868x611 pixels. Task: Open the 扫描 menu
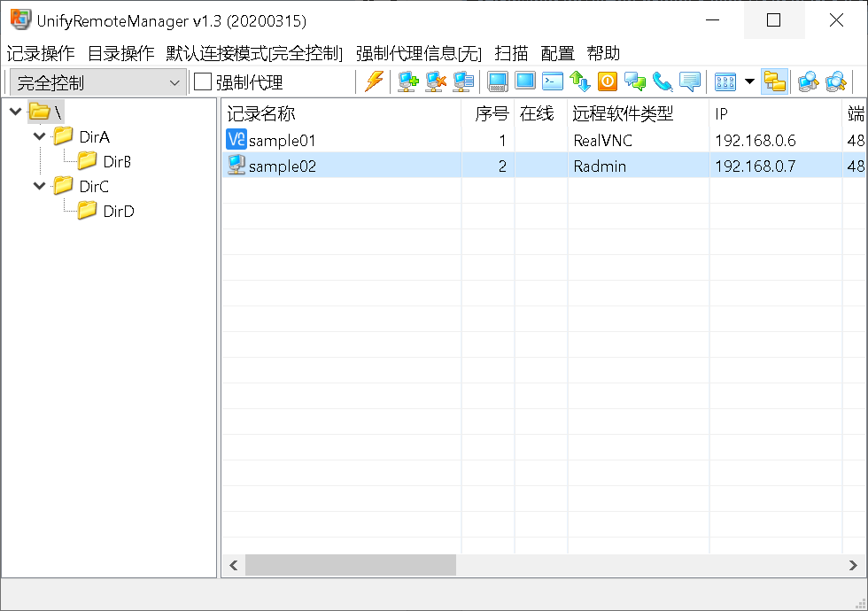[x=511, y=53]
